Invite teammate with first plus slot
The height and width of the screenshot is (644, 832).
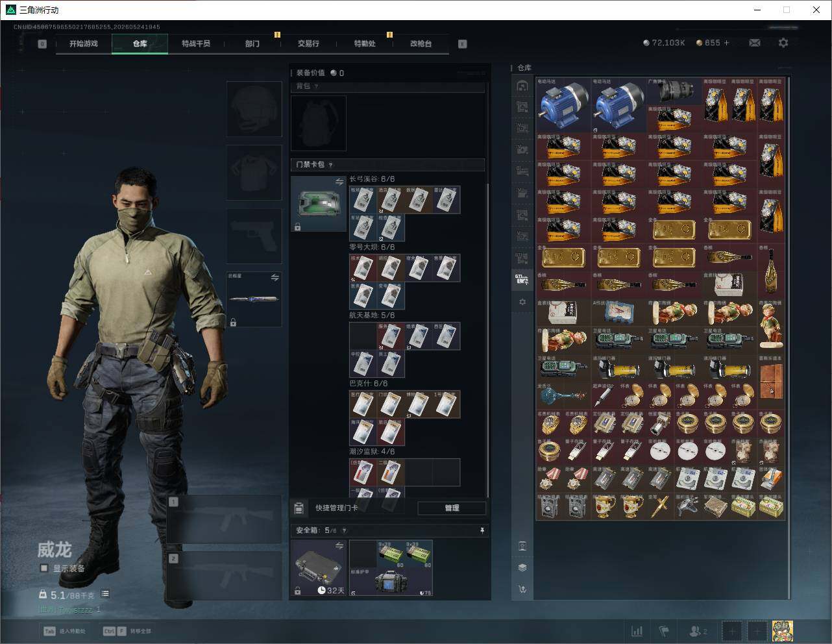click(x=732, y=631)
